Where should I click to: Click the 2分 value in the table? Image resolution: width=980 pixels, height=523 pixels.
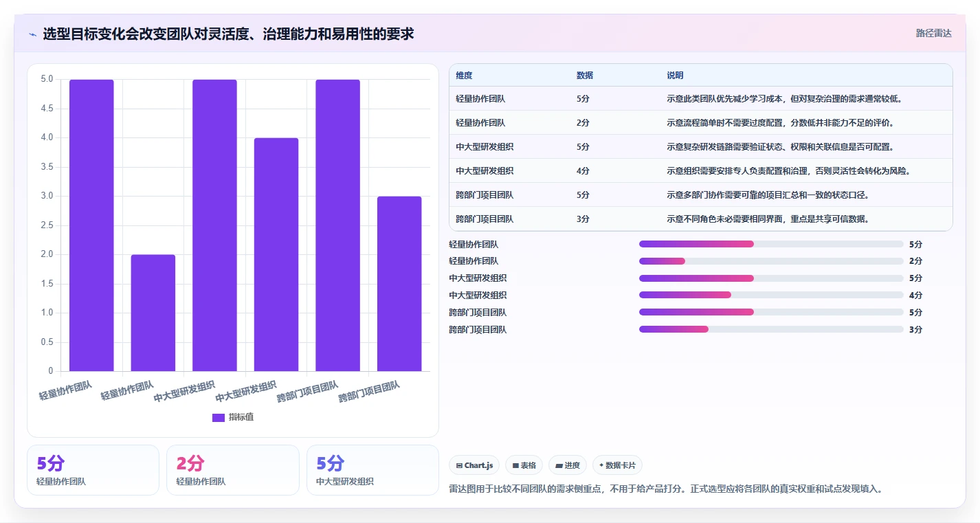(583, 123)
